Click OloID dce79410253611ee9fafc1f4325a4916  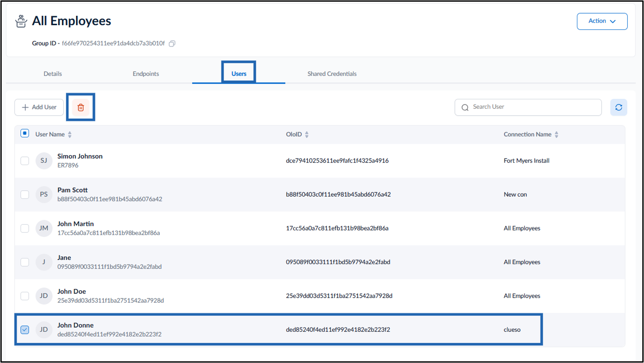pos(337,161)
